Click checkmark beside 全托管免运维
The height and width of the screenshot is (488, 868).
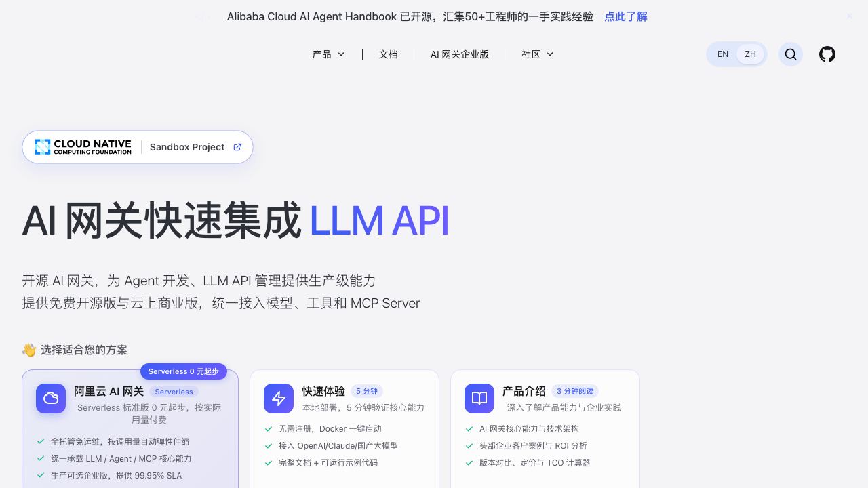point(41,441)
